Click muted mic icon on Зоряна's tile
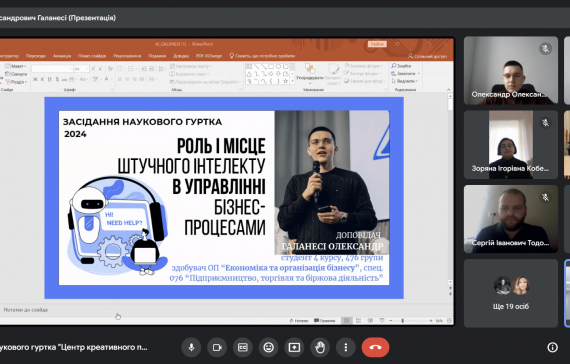 click(x=545, y=123)
